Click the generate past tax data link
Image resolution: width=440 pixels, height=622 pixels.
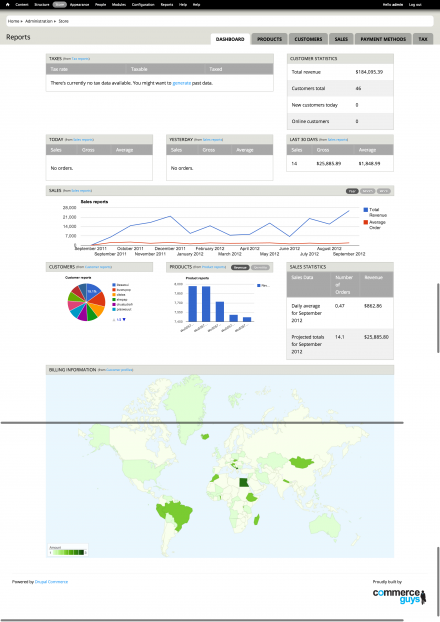[x=182, y=83]
